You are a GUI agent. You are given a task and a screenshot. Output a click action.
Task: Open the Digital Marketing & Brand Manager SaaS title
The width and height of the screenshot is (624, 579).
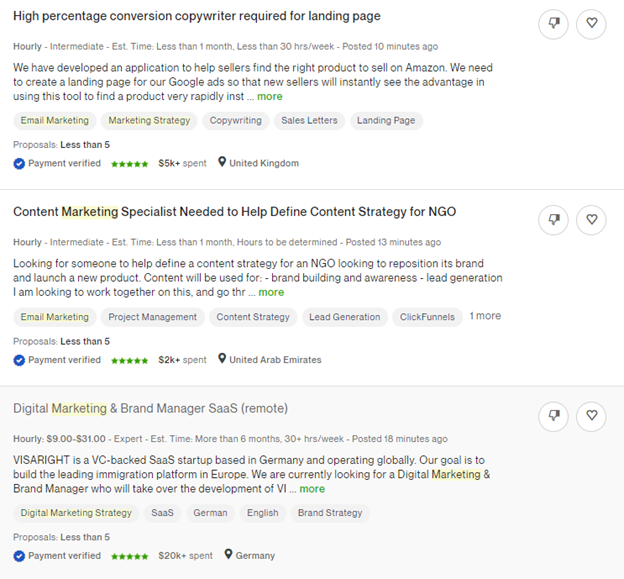point(150,408)
